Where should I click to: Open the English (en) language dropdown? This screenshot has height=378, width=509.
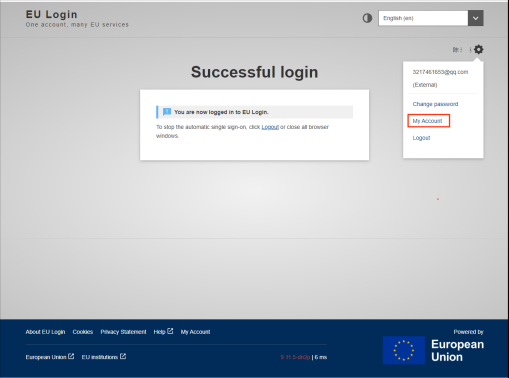(x=431, y=18)
